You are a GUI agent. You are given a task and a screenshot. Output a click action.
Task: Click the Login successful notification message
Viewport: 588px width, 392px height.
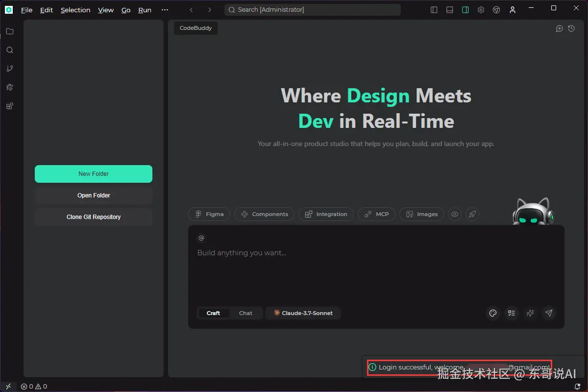point(460,367)
